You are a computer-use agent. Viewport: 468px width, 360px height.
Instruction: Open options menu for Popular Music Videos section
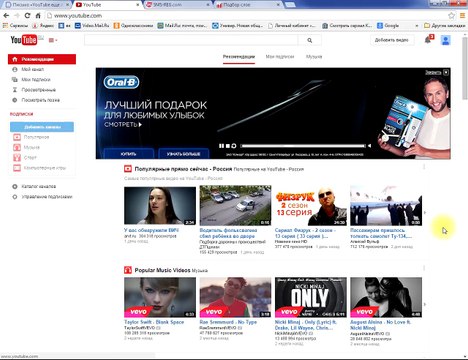click(424, 268)
